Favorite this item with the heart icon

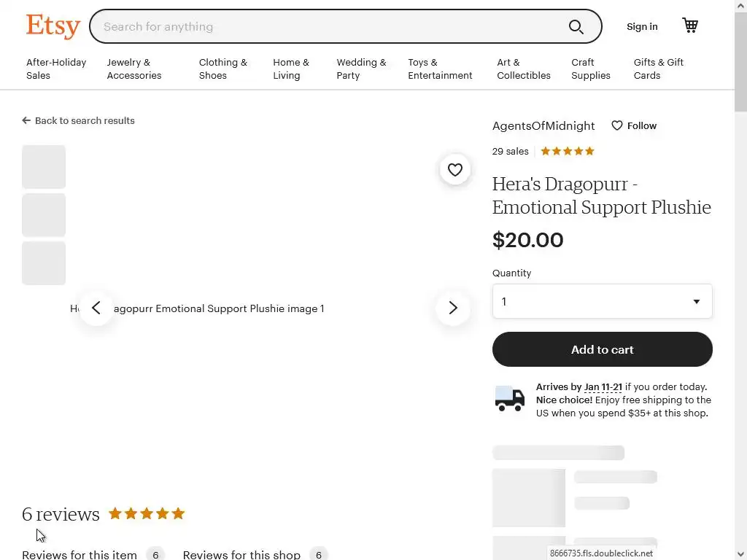pos(454,170)
